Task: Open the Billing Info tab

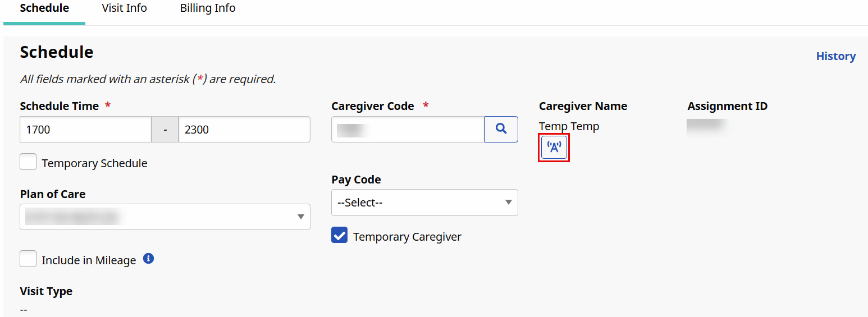Action: [208, 8]
